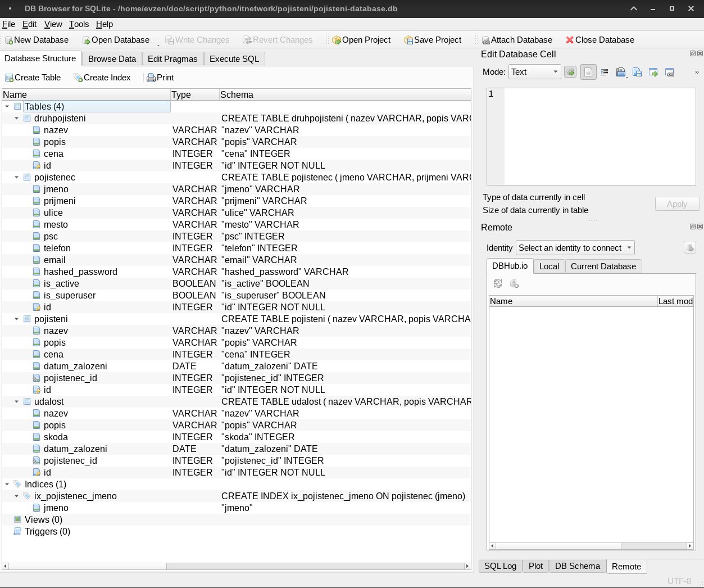The image size is (704, 588).
Task: Toggle the gear auto-switch button beside Mode
Action: 570,73
